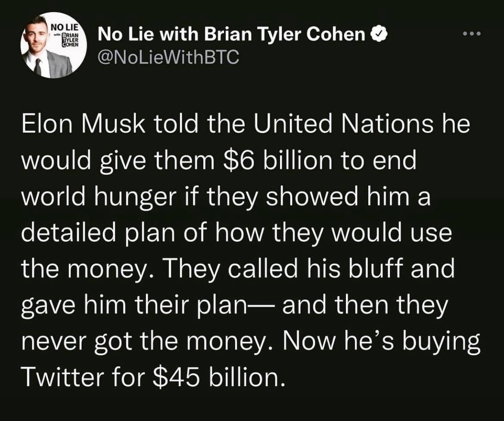This screenshot has height=421, width=504.
Task: Open the three-dot more options menu
Action: coord(473,34)
